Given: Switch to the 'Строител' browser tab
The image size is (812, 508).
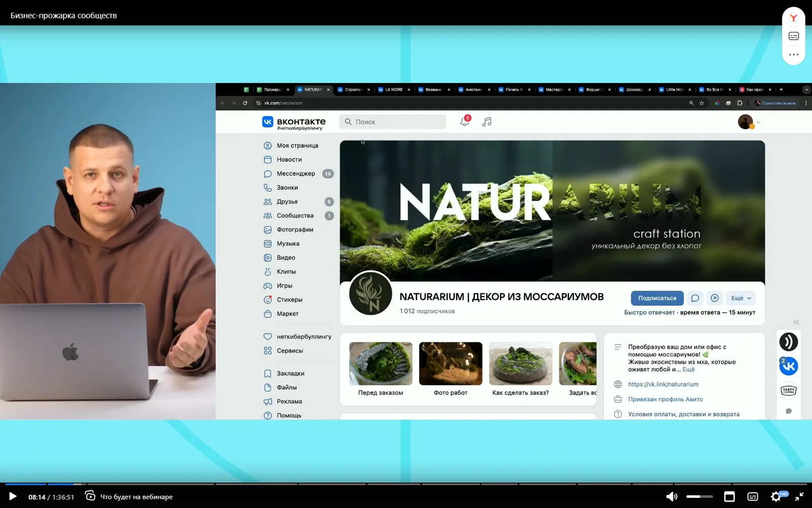Looking at the screenshot, I should coord(354,89).
